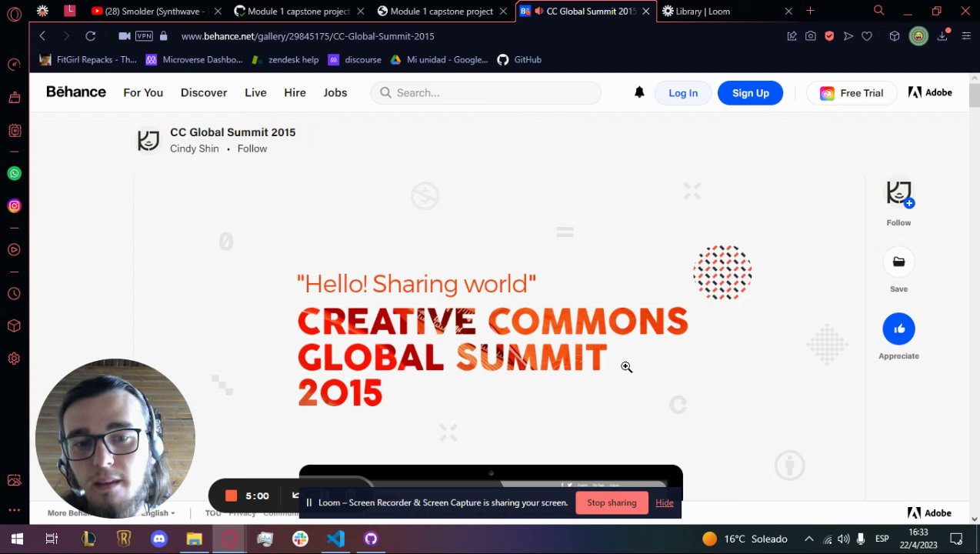Open Cindy Shin's profile link
Screen dimensions: 980x554
click(x=195, y=149)
